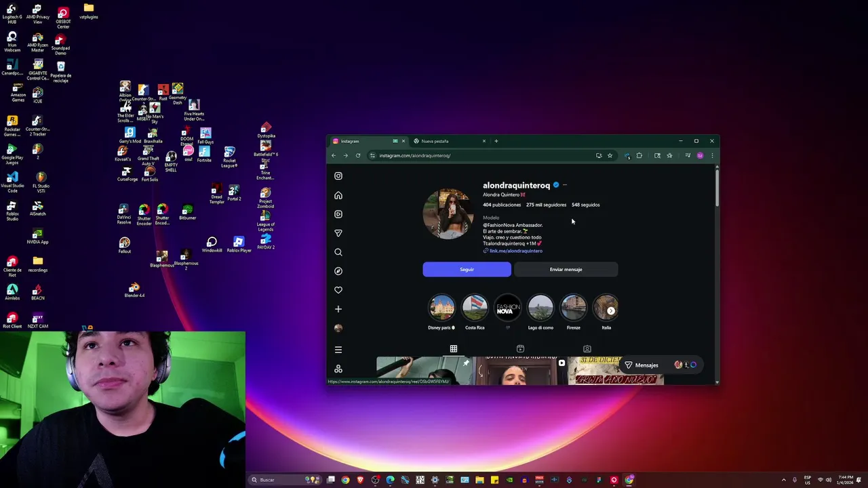Open the Firenze story highlight
The image size is (868, 488).
[574, 308]
